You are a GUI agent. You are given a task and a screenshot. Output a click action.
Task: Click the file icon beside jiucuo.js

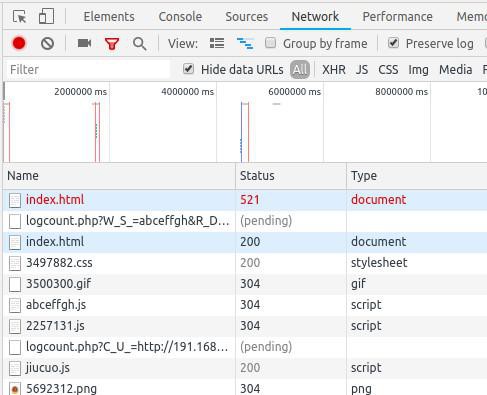(x=15, y=368)
